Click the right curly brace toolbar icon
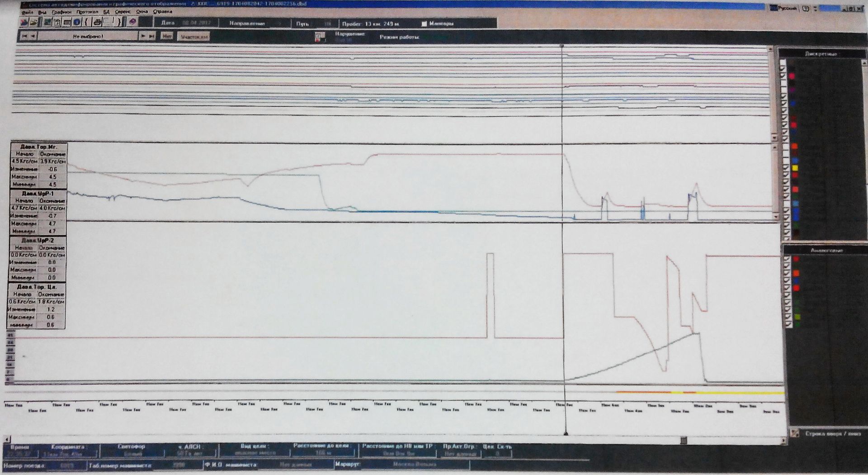This screenshot has width=868, height=475. pyautogui.click(x=119, y=22)
